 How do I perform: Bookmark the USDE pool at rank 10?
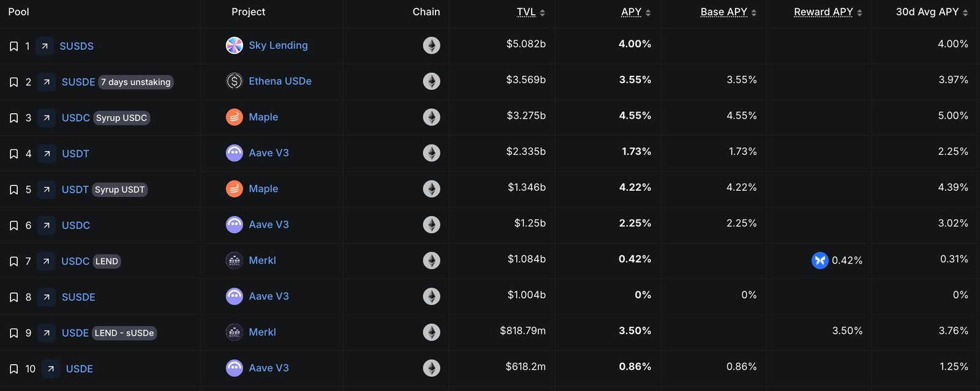coord(13,368)
